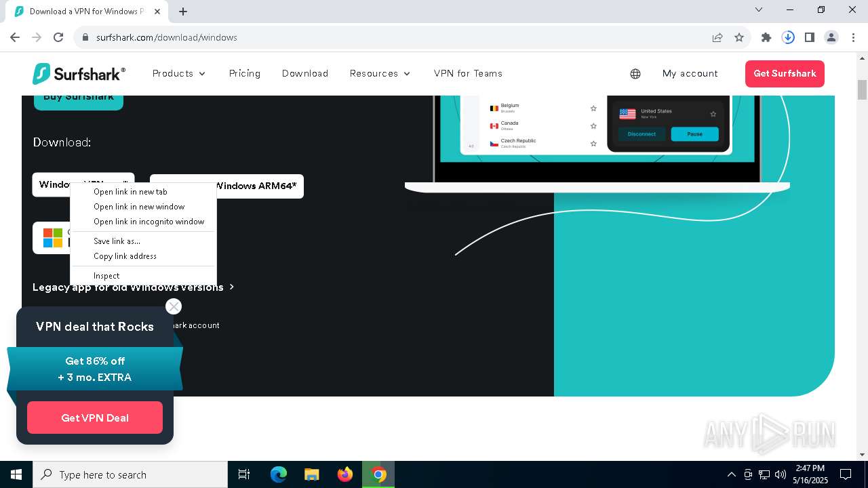Favorite Canada with its star
The height and width of the screenshot is (488, 868).
point(593,126)
